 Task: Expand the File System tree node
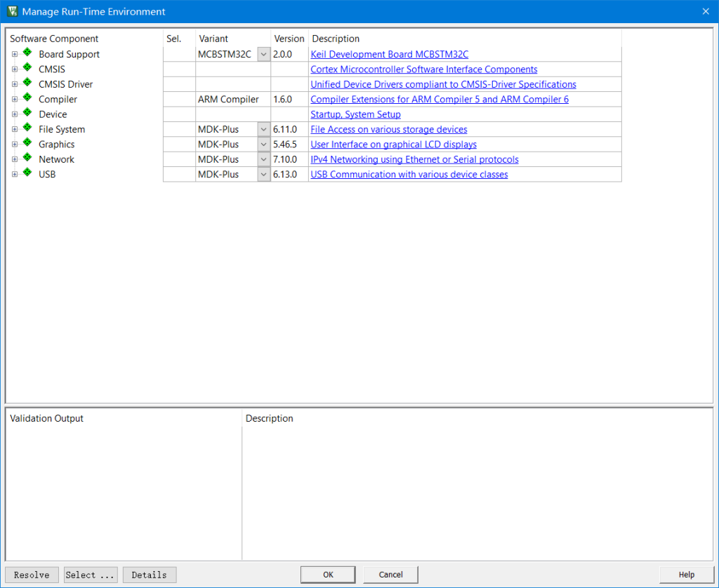click(x=15, y=129)
